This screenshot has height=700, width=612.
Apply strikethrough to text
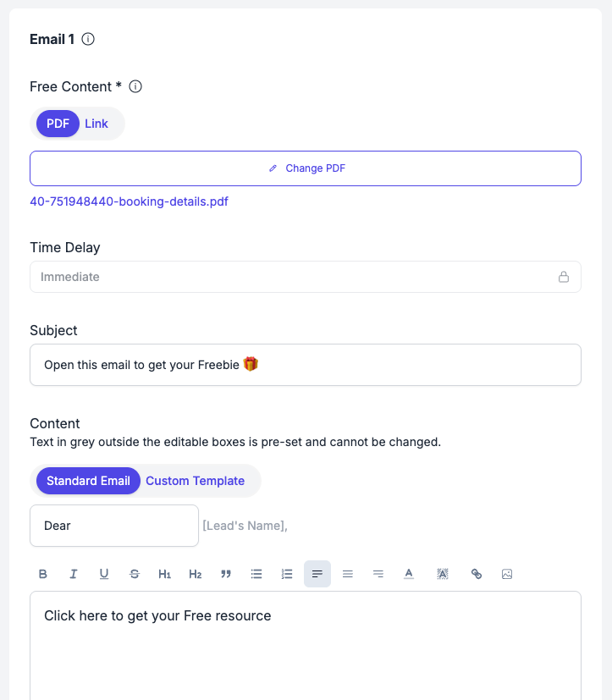(x=135, y=574)
